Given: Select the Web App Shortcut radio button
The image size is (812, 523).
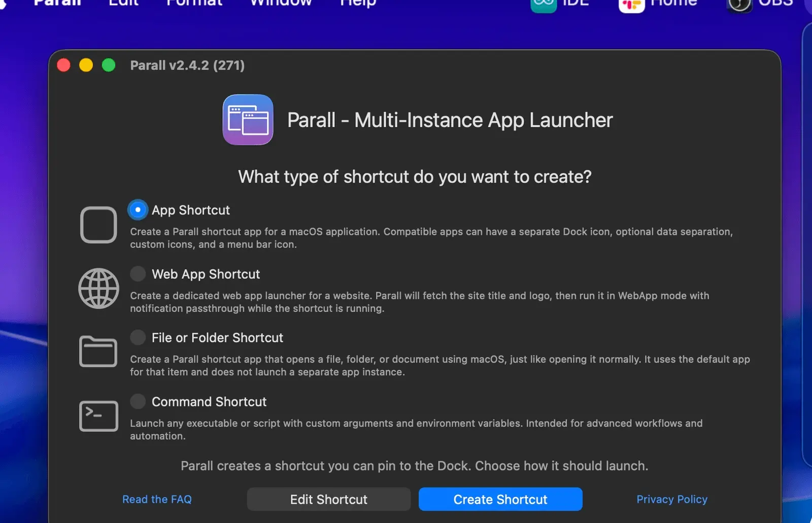Looking at the screenshot, I should coord(138,274).
